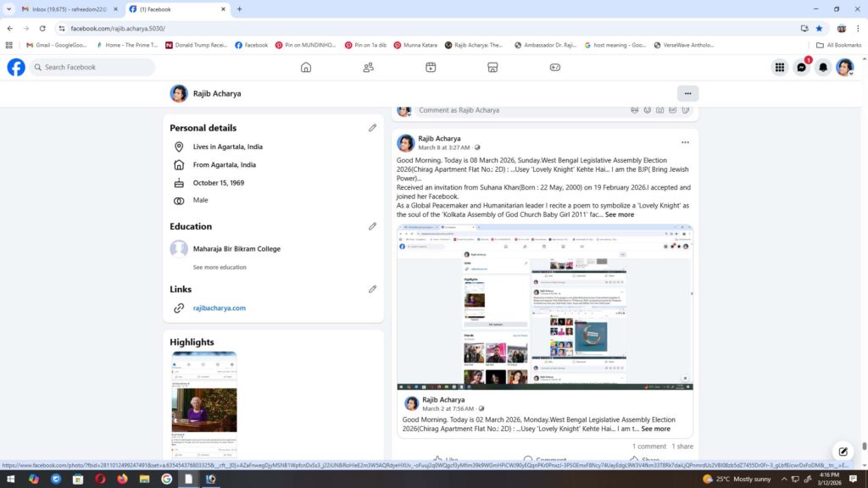Open the Friends icon in top navigation

tap(369, 68)
